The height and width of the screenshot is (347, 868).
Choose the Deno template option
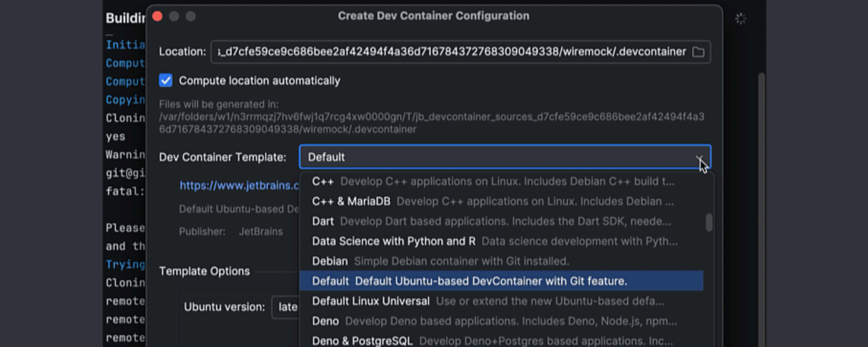coord(325,321)
